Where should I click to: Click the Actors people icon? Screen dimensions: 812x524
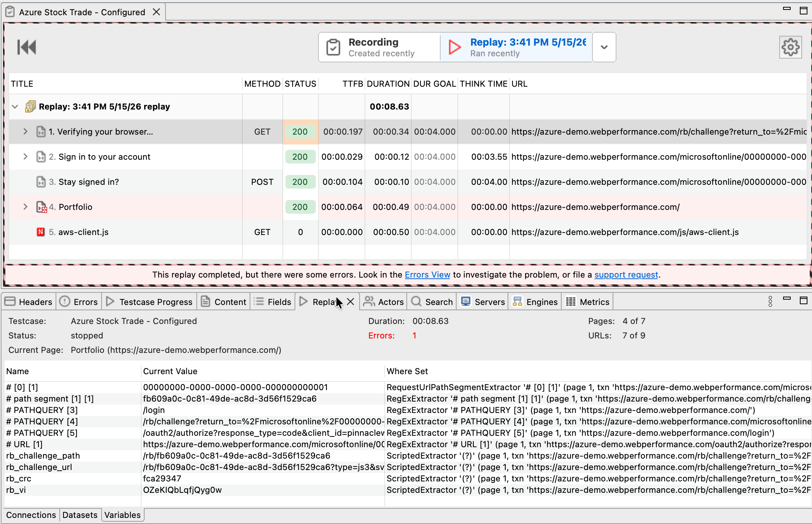[x=369, y=302]
